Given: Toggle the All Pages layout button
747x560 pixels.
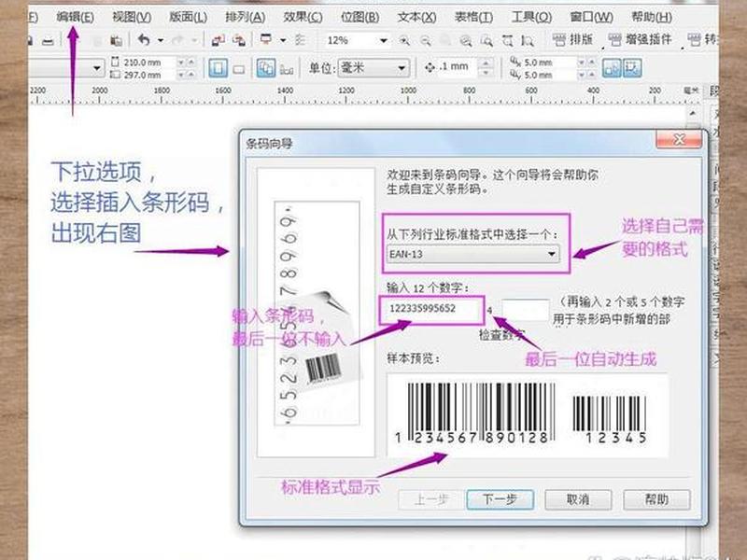Looking at the screenshot, I should [266, 68].
